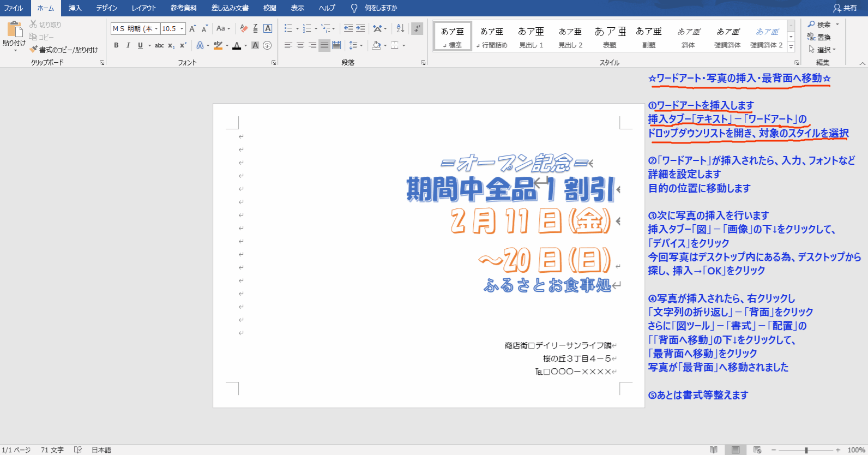Open the font name dropdown (MS 明朝)

(156, 28)
